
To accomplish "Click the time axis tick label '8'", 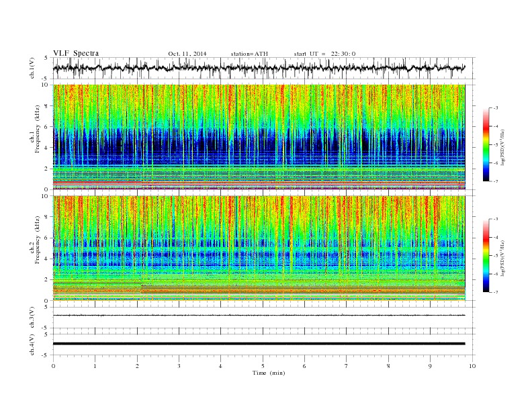I will tap(388, 366).
